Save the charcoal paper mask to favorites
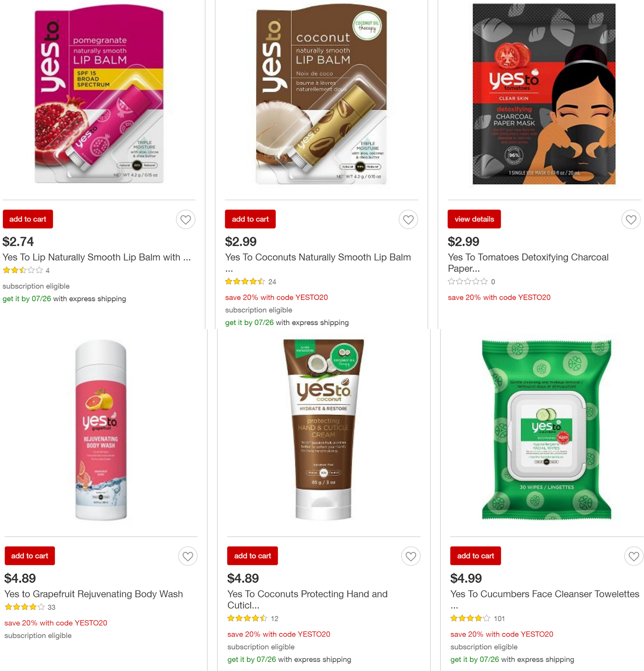 [631, 219]
